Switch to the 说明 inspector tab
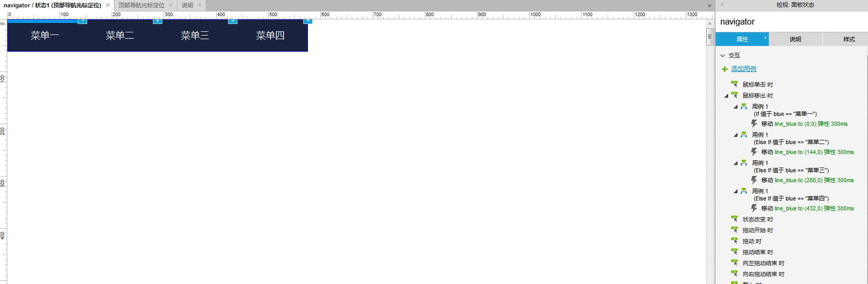 (x=795, y=39)
